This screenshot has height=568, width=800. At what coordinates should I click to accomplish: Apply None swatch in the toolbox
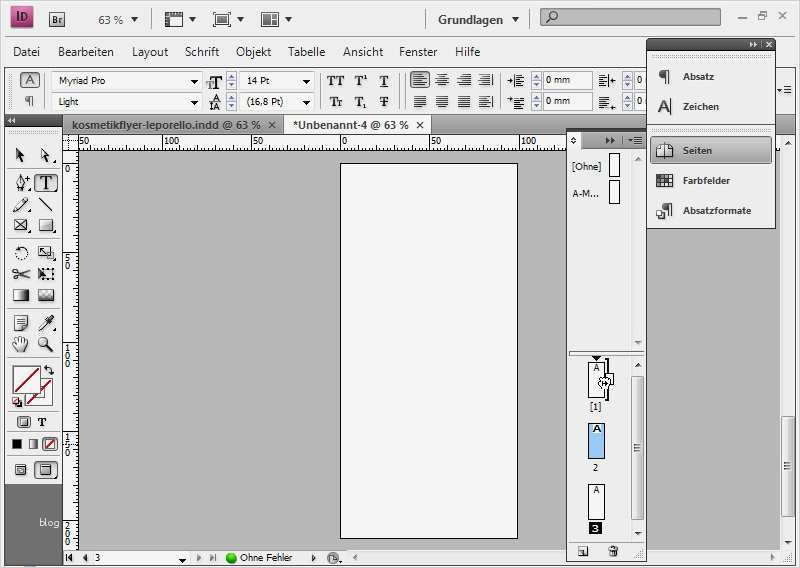coord(50,444)
